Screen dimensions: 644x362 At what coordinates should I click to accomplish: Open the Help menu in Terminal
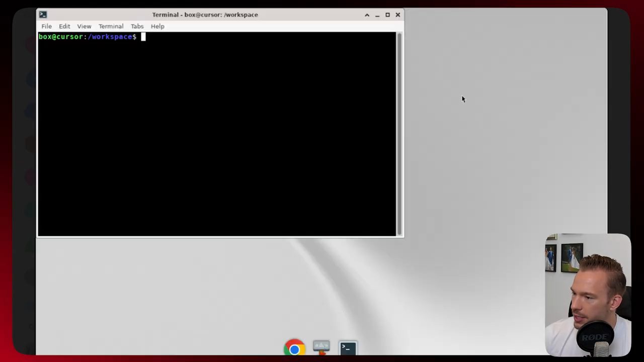pos(157,26)
